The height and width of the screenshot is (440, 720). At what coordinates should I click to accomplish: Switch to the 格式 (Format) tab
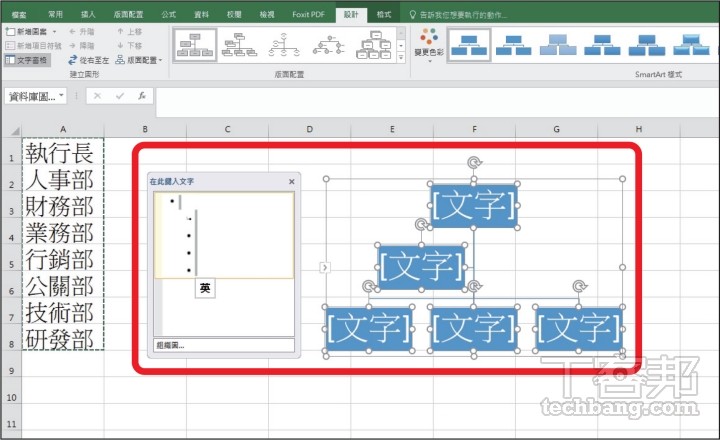(384, 15)
